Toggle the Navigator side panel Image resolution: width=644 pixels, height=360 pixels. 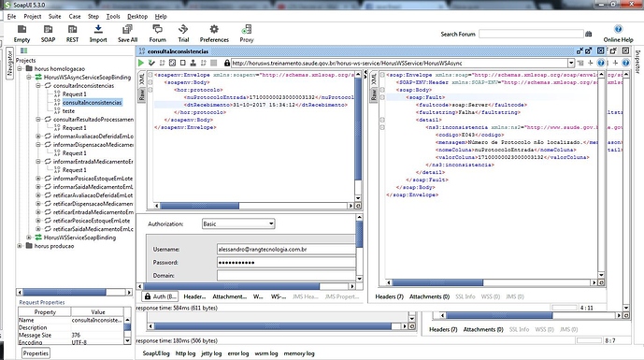[9, 62]
